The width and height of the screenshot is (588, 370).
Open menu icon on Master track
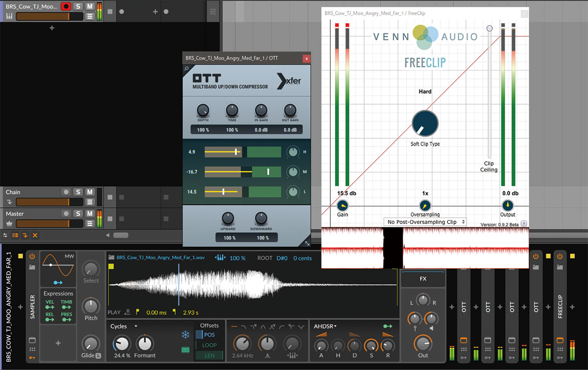90,223
